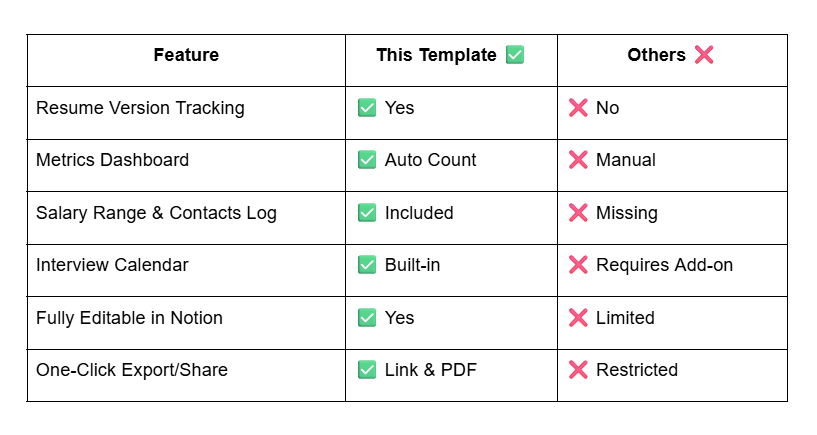This screenshot has height=435, width=817.
Task: Click the red X in the Others header
Action: point(704,56)
